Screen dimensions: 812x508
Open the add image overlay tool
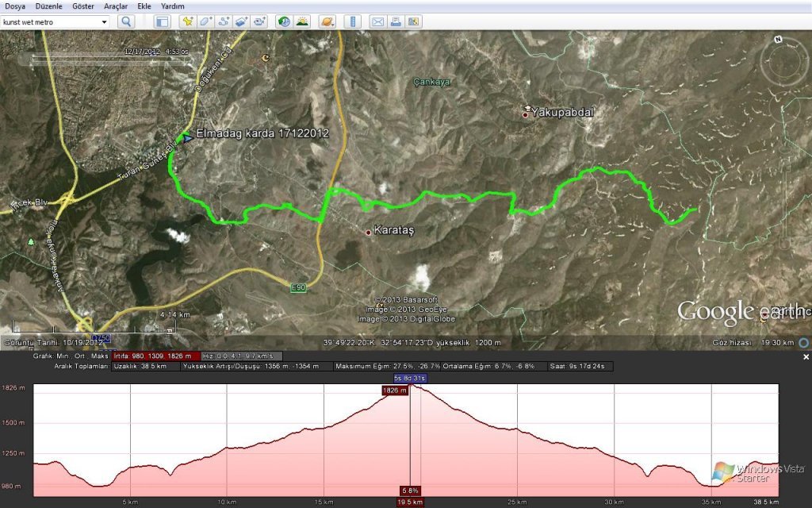point(241,21)
